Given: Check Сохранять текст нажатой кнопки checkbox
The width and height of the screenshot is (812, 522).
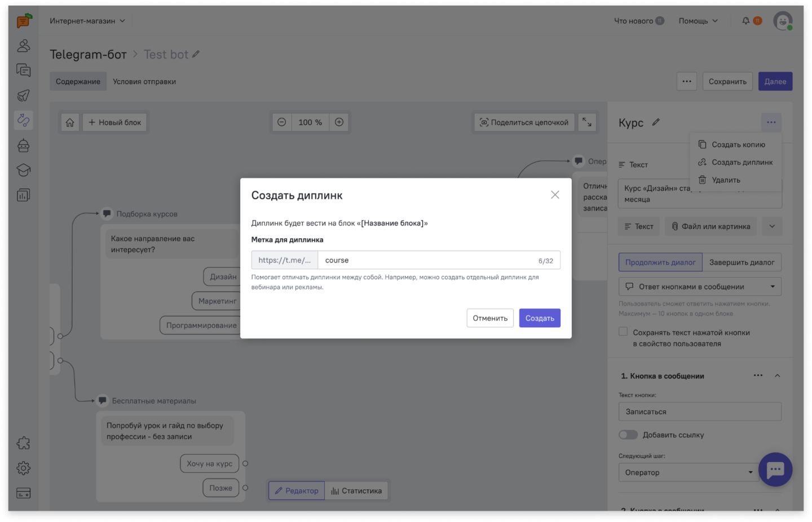Looking at the screenshot, I should pyautogui.click(x=623, y=332).
